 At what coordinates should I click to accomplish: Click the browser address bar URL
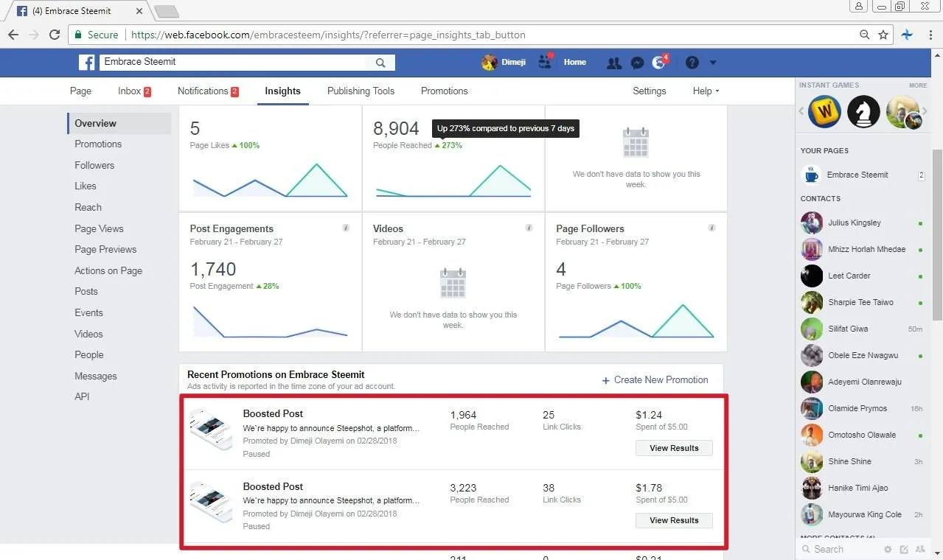(x=328, y=35)
